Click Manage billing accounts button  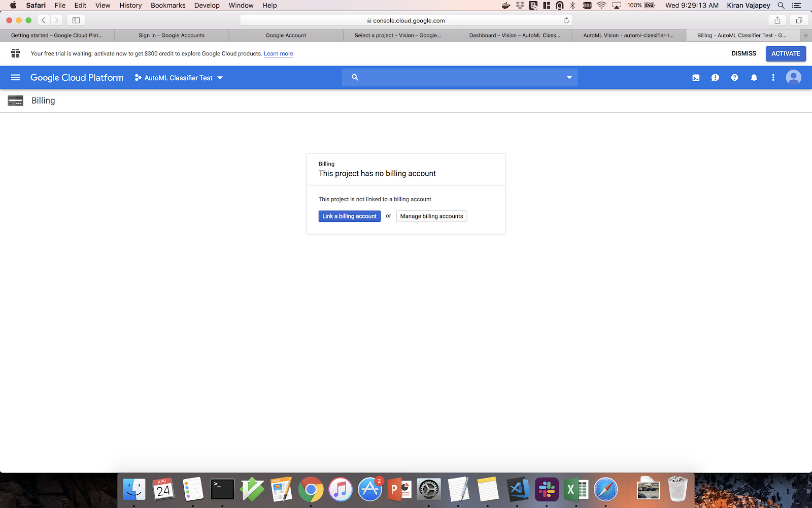pyautogui.click(x=431, y=216)
